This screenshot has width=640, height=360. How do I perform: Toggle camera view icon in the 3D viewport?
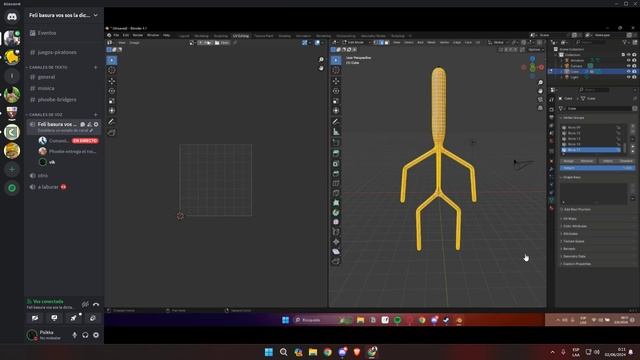click(540, 100)
